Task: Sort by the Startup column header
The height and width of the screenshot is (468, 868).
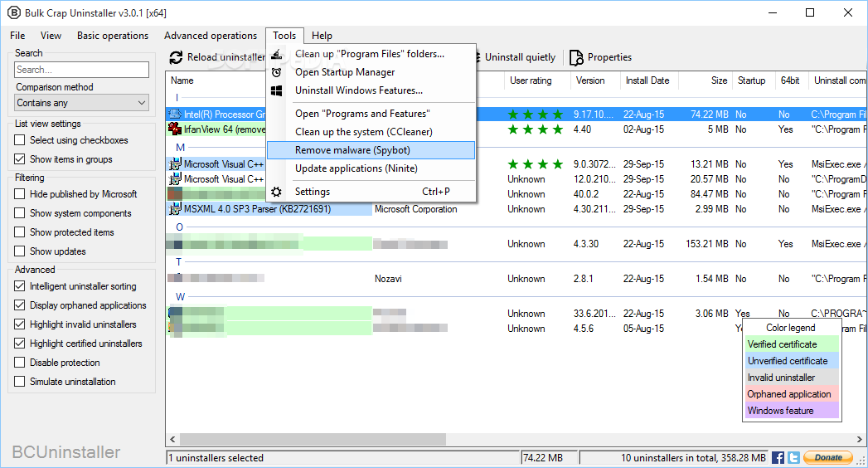Action: (x=754, y=80)
